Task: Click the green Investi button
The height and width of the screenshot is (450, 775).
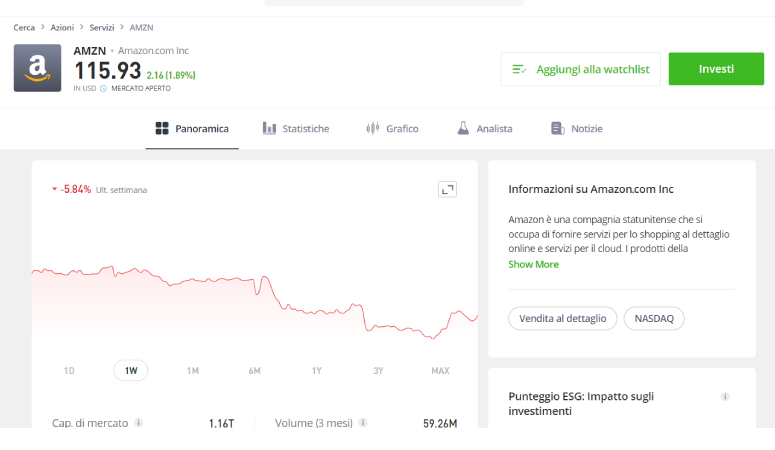Action: pos(716,69)
